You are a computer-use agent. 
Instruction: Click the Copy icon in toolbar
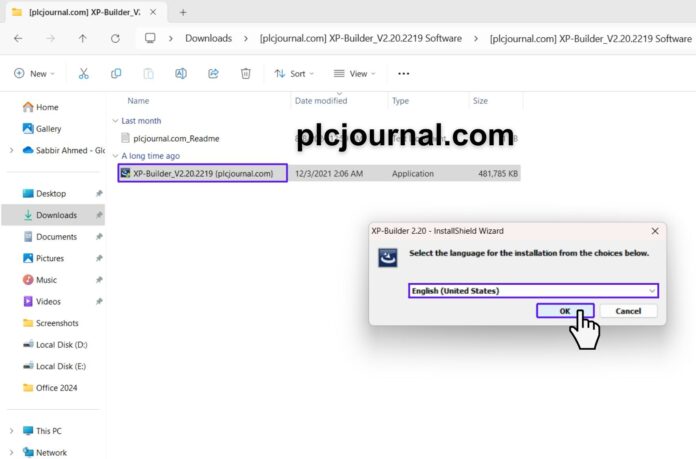coord(116,74)
